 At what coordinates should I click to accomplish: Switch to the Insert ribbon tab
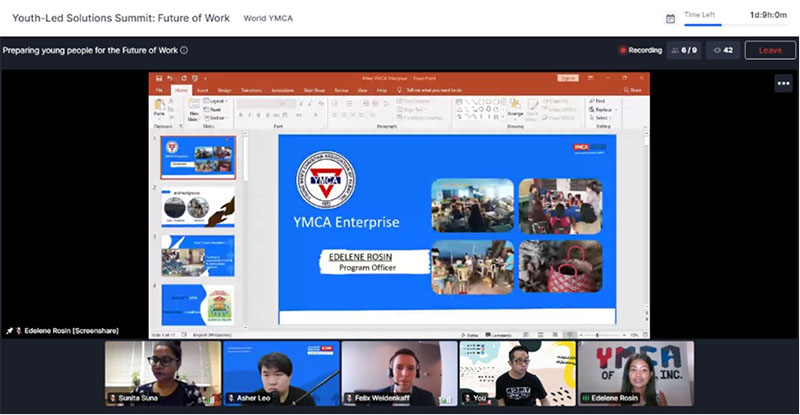coord(202,90)
